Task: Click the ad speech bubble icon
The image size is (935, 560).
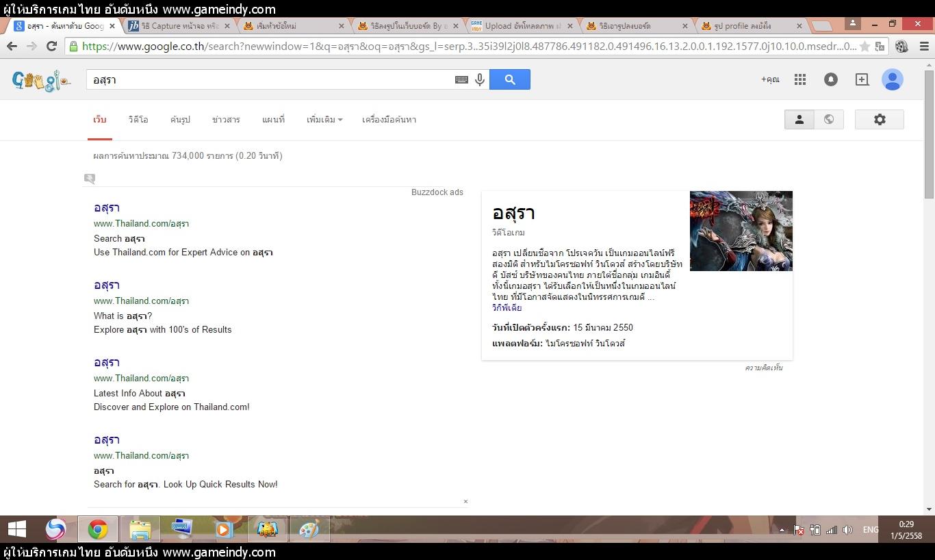Action: click(x=90, y=179)
